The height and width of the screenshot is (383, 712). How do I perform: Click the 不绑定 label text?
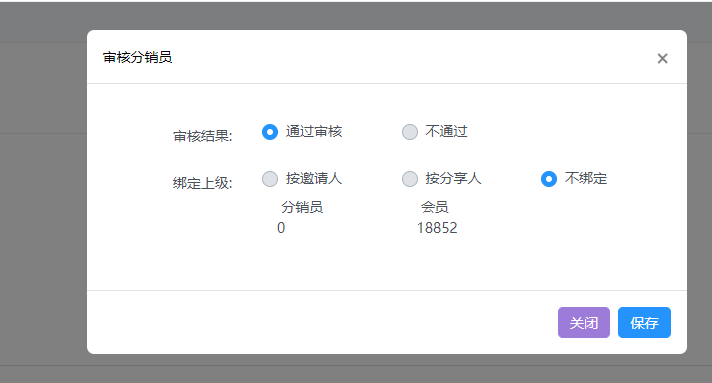(586, 179)
